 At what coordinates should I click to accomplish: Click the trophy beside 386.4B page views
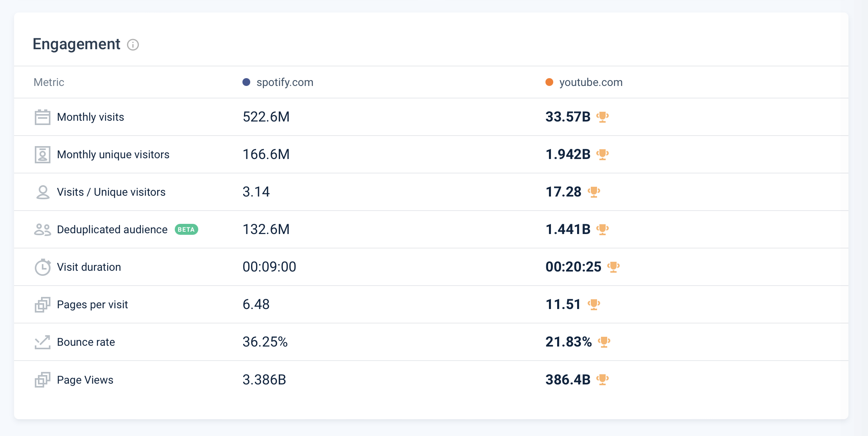point(602,379)
